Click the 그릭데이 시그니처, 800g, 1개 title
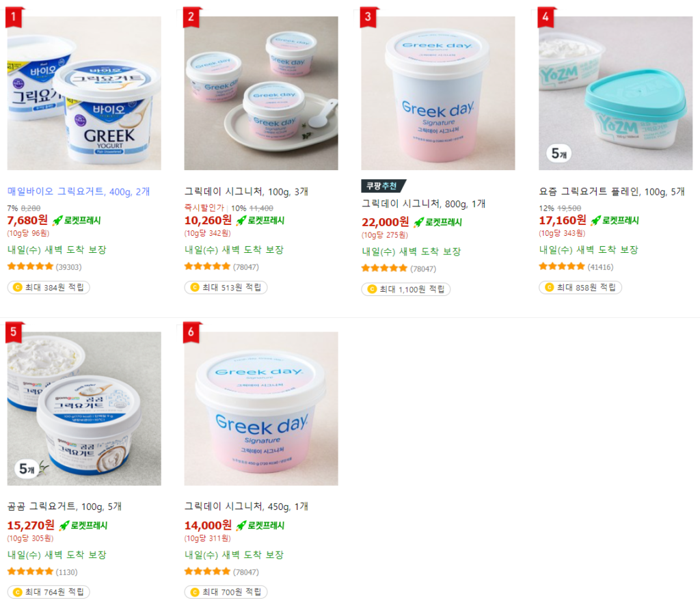The width and height of the screenshot is (700, 609). click(x=424, y=204)
